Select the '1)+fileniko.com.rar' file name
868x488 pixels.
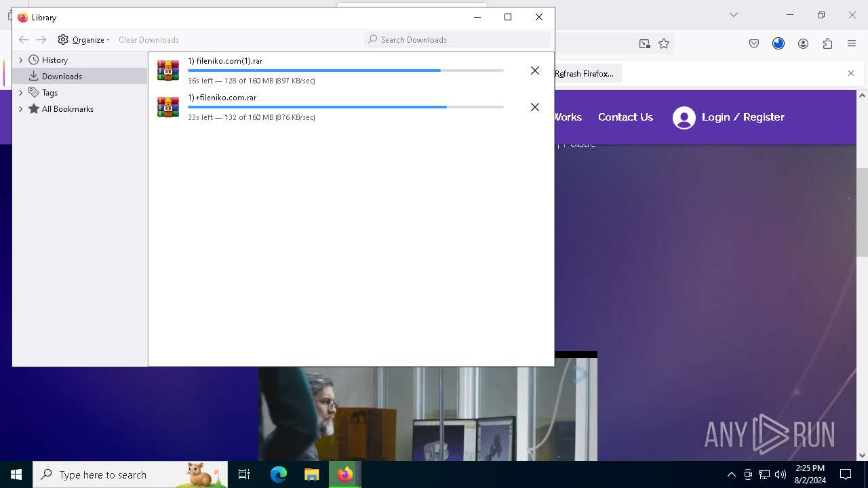point(222,98)
